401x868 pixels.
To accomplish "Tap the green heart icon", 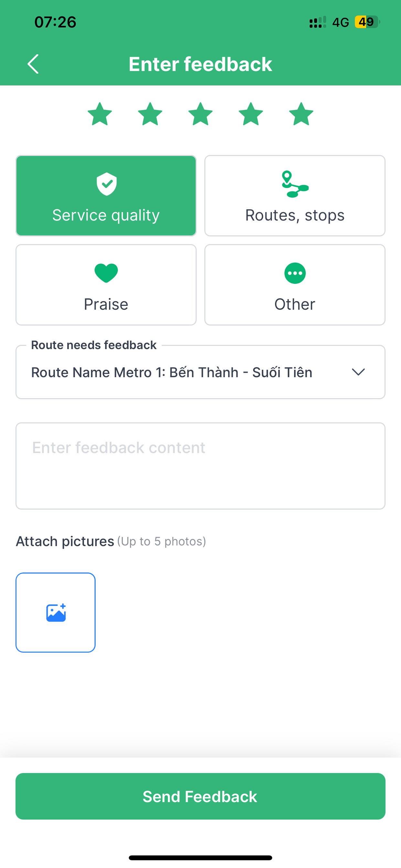I will 106,273.
